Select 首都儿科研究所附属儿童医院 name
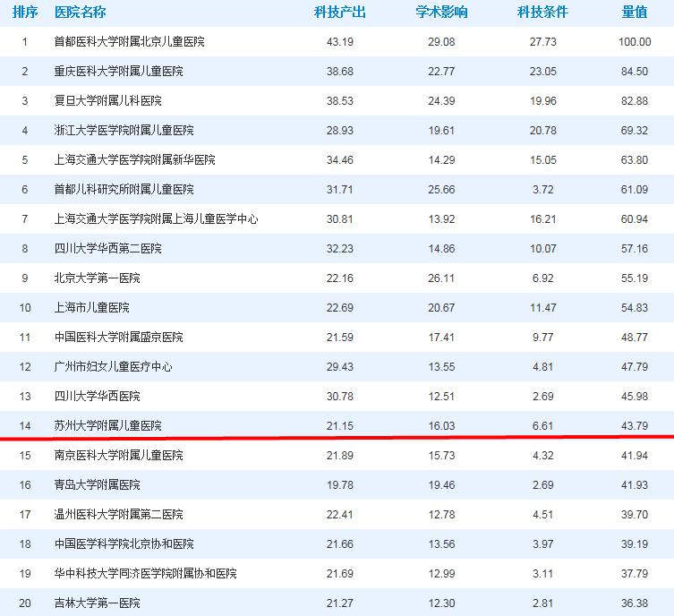This screenshot has height=616, width=674. pos(124,189)
